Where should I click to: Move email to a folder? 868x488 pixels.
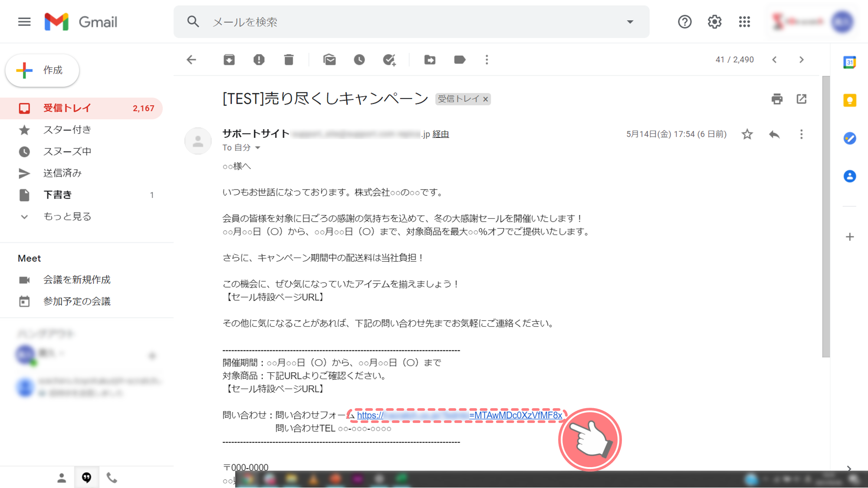(430, 60)
